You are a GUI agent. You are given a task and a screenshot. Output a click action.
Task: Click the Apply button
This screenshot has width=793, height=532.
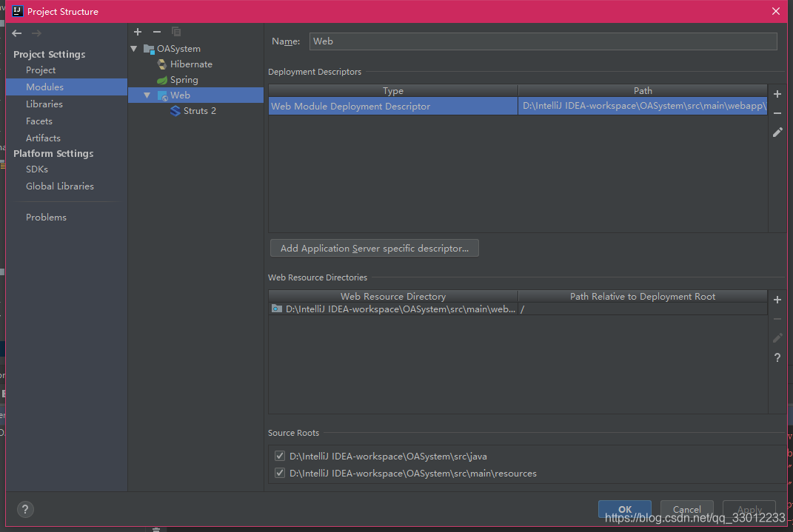point(749,509)
